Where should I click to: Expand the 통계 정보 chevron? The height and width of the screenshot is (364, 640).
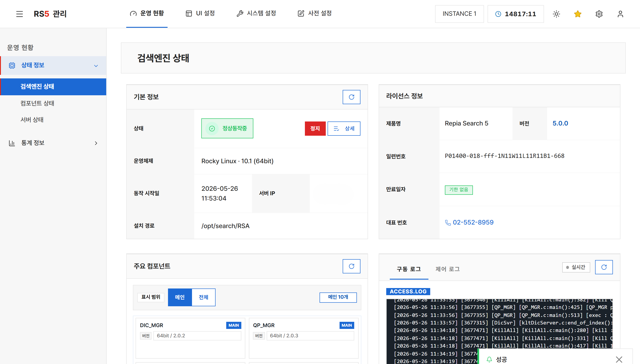(96, 143)
